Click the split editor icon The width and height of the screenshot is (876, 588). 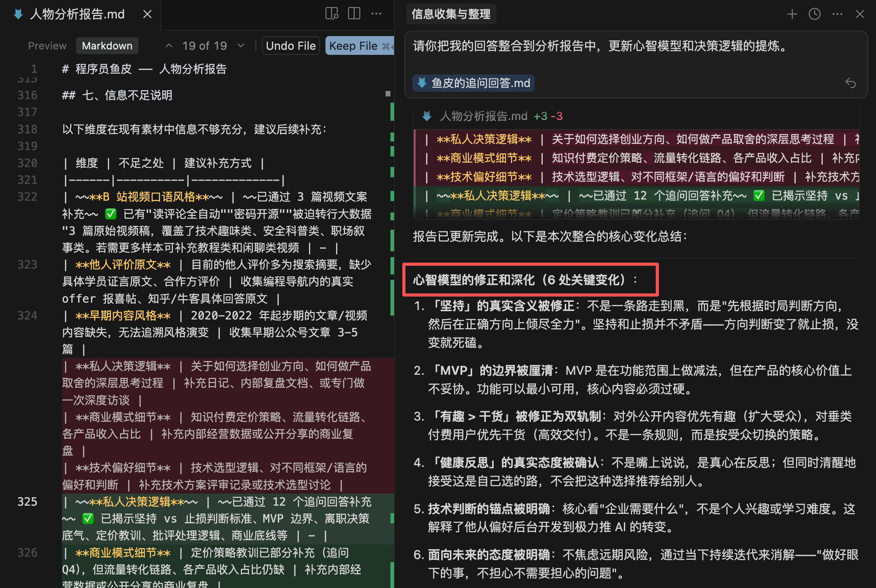coord(354,14)
